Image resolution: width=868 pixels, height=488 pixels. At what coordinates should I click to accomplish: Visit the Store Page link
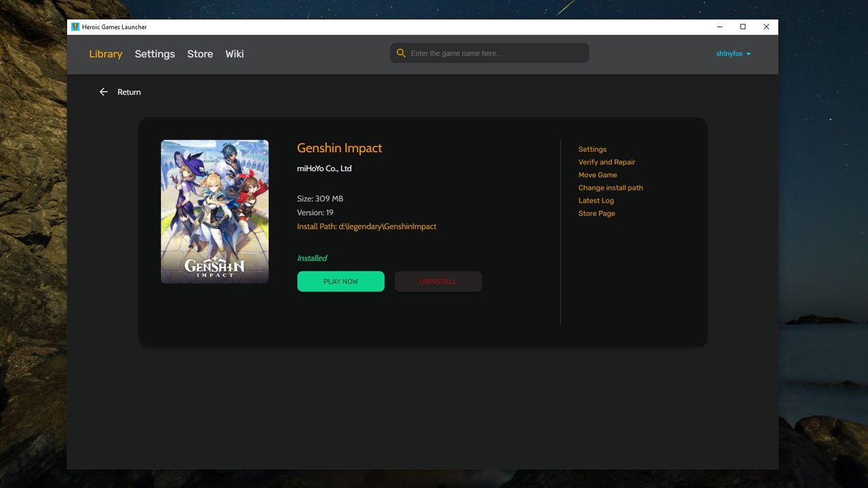597,213
